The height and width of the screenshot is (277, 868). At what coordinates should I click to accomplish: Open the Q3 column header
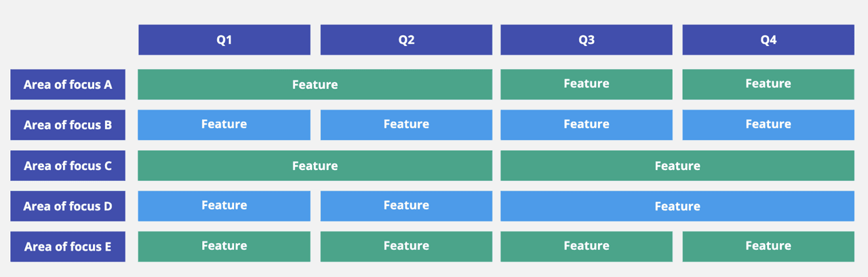point(587,40)
